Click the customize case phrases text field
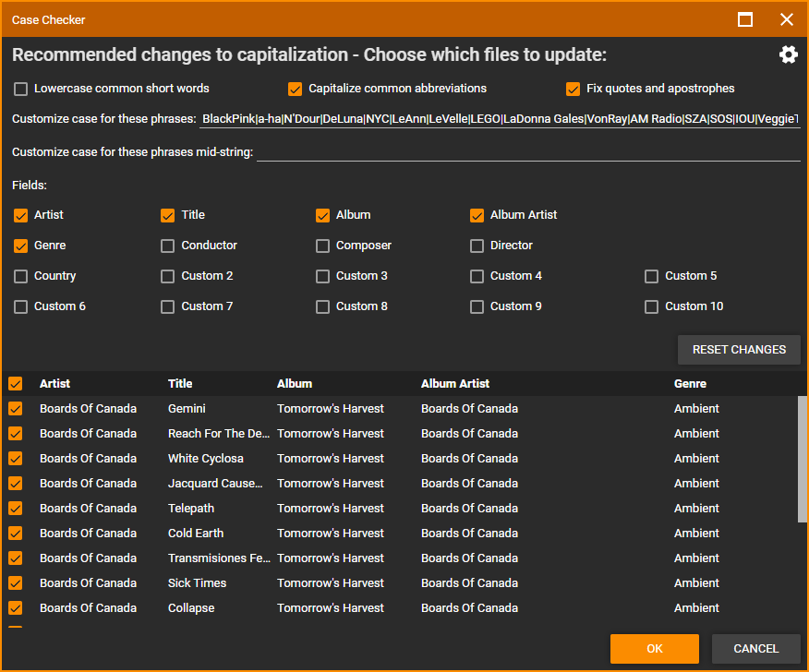Screen dimensions: 809x672 (499, 119)
